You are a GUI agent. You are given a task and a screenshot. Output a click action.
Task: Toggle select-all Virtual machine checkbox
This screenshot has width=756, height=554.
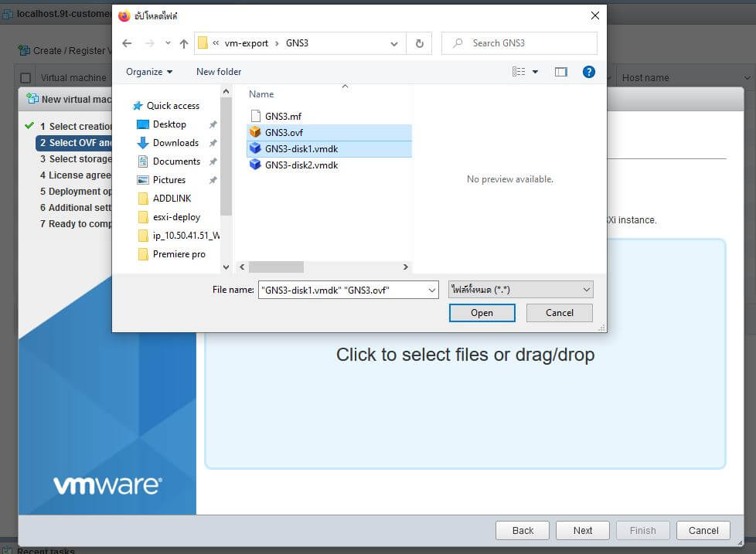point(26,77)
